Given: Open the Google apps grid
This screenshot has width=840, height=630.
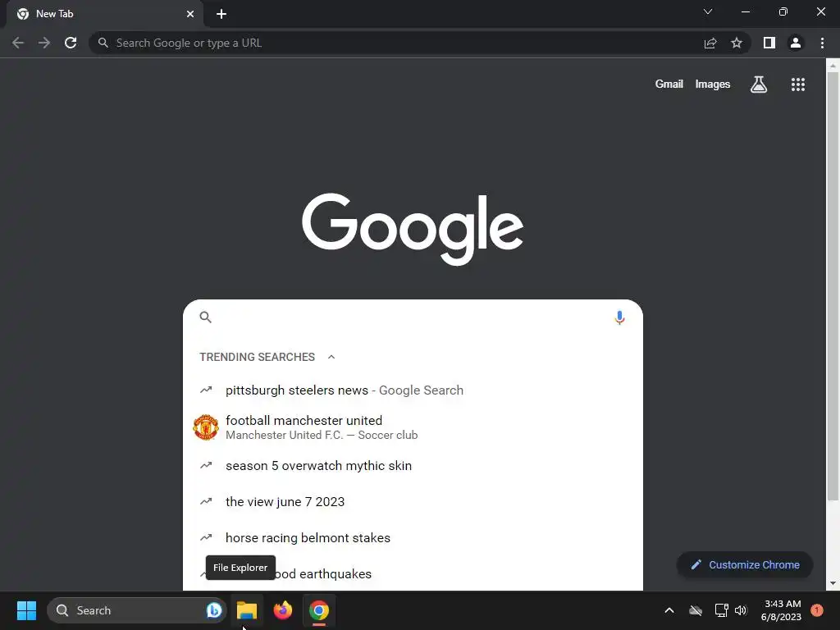Looking at the screenshot, I should [798, 84].
